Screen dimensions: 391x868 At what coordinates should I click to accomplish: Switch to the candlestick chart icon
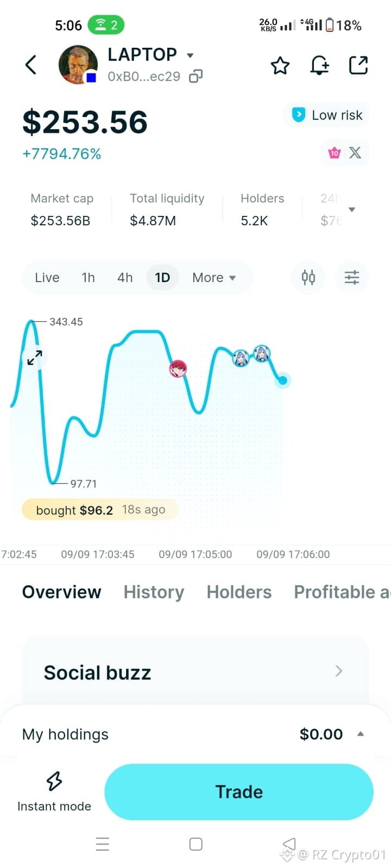pyautogui.click(x=308, y=277)
